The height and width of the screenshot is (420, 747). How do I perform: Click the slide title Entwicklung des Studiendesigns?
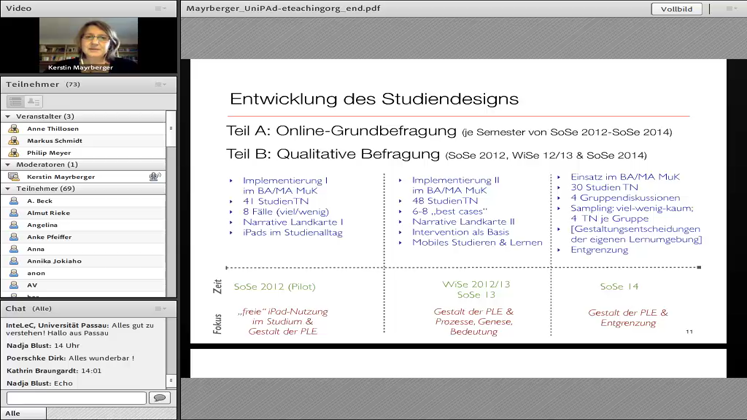pos(374,99)
